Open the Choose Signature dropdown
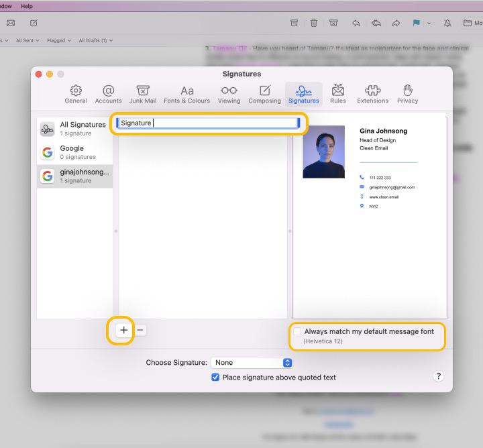 pos(252,363)
